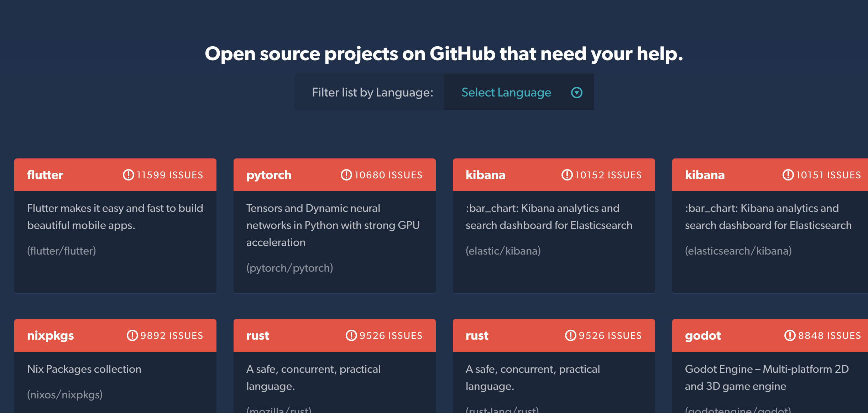Open the Select Language dropdown

point(519,92)
